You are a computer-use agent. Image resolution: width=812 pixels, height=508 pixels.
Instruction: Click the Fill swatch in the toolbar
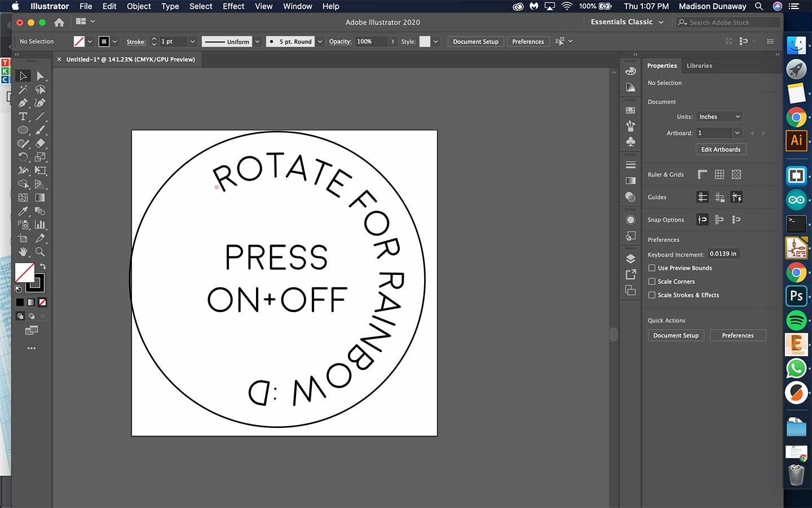click(24, 273)
